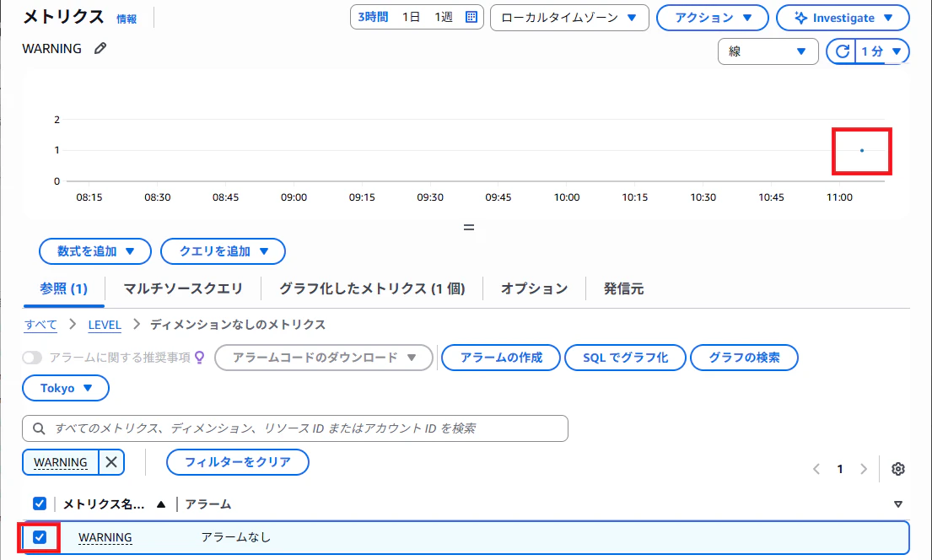Click the WARNING filter tag label
The width and height of the screenshot is (932, 560).
pyautogui.click(x=61, y=462)
